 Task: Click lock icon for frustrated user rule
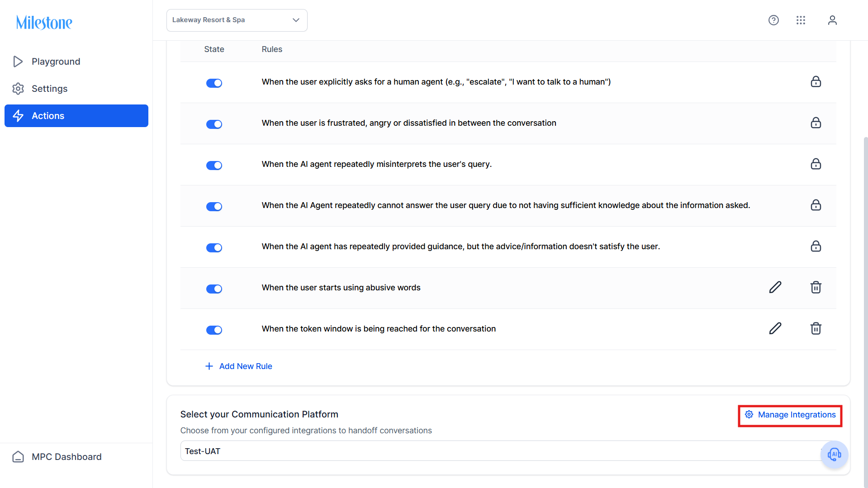[x=816, y=123]
